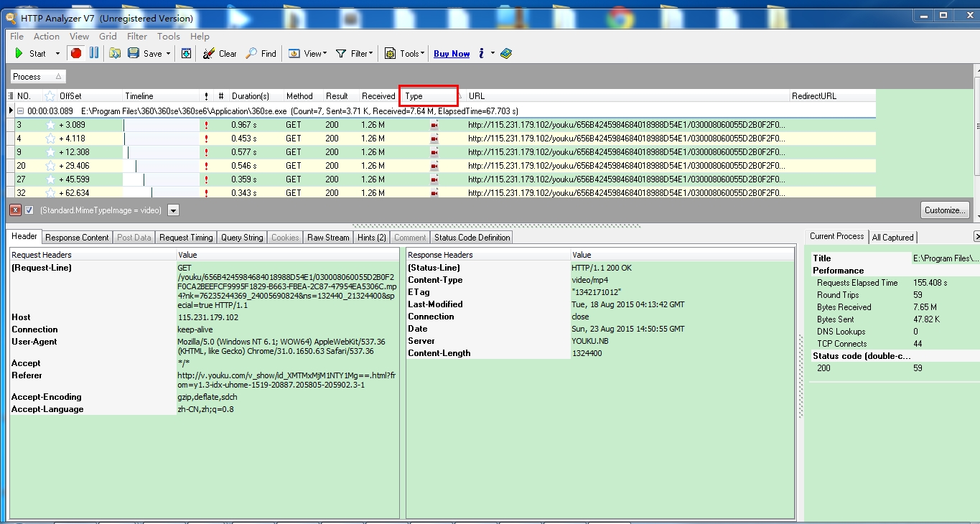Click the blue Pause capture icon
Viewport: 980px width, 524px height.
(x=94, y=53)
